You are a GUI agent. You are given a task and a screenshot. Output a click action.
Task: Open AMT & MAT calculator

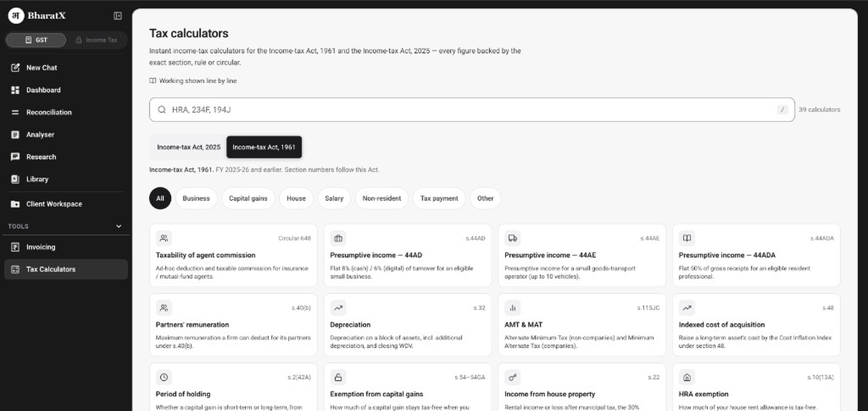582,325
